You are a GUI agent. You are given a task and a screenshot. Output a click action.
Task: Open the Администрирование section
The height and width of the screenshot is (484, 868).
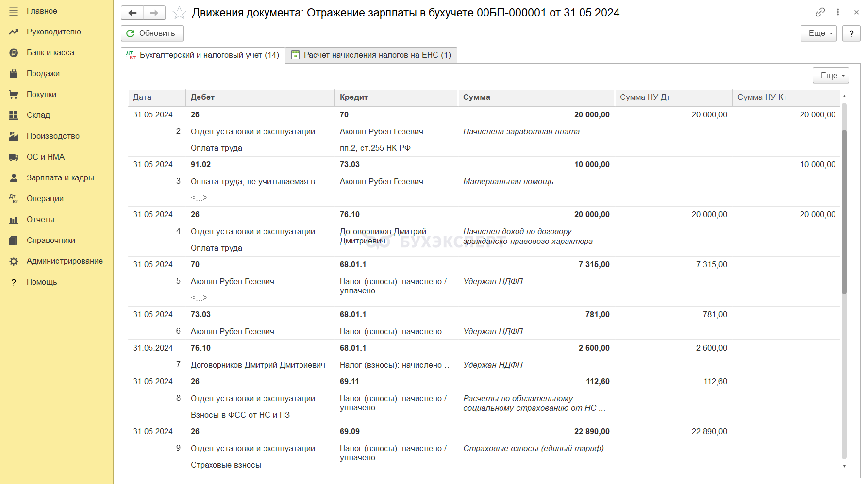(65, 261)
